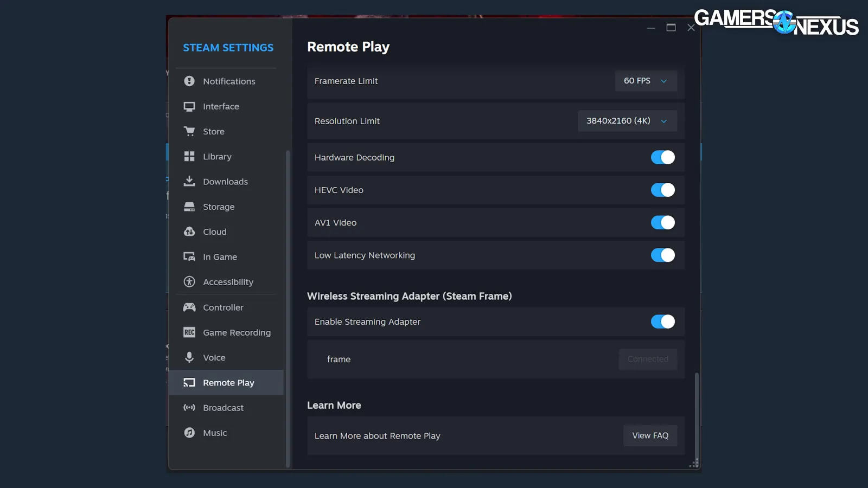Click 'Learn More about Remote Play' text
Viewport: 868px width, 488px height.
tap(378, 436)
